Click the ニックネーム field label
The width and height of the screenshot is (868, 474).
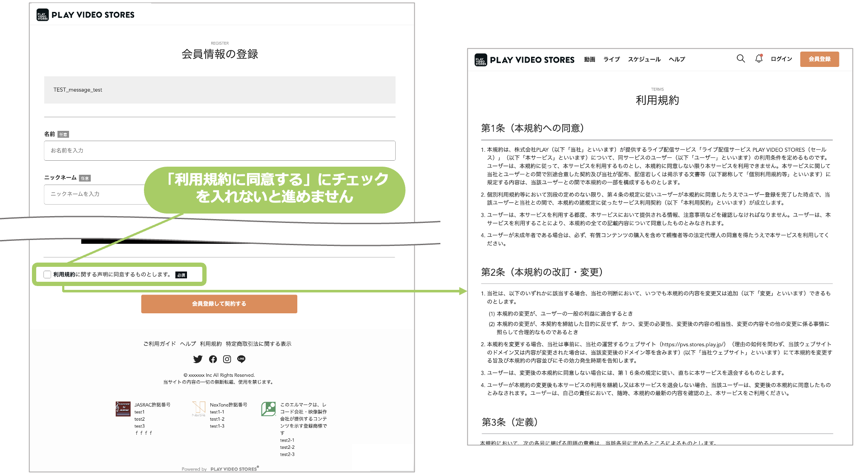60,177
